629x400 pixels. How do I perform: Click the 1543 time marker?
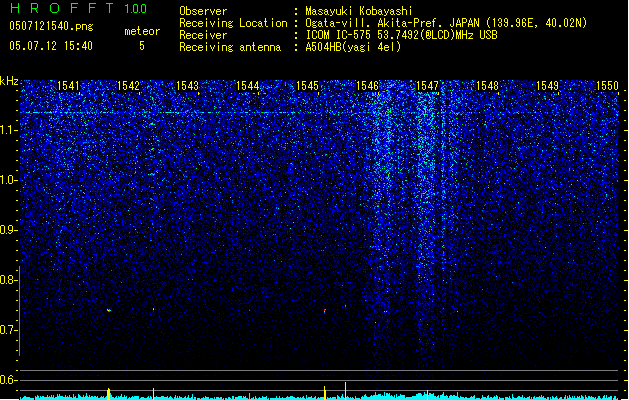[x=188, y=86]
